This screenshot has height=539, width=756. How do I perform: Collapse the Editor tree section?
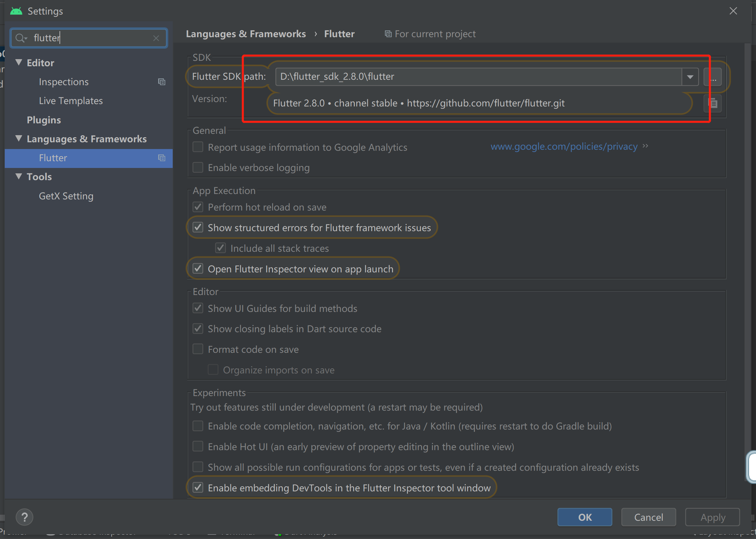19,63
